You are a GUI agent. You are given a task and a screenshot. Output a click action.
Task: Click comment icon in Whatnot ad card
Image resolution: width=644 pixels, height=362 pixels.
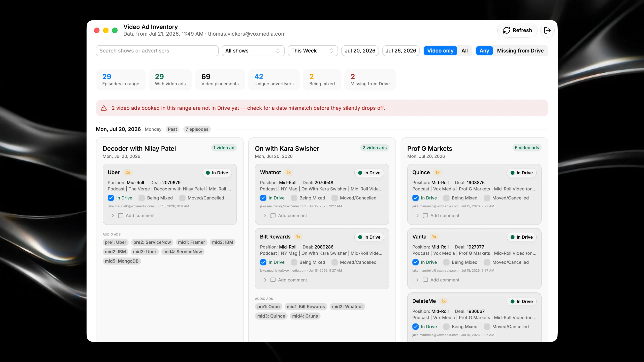(x=273, y=216)
